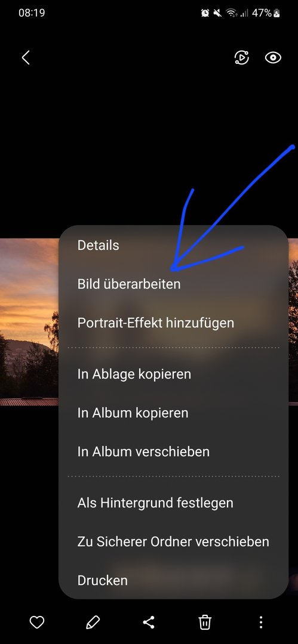
Task: Tap the Wi-Fi signal status icon
Action: coord(232,13)
